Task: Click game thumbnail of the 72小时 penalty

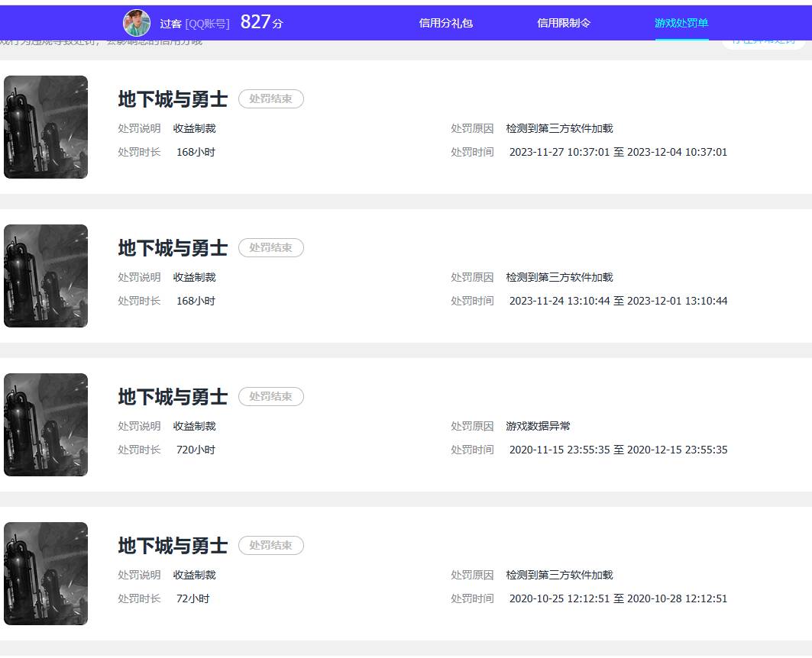Action: point(46,573)
